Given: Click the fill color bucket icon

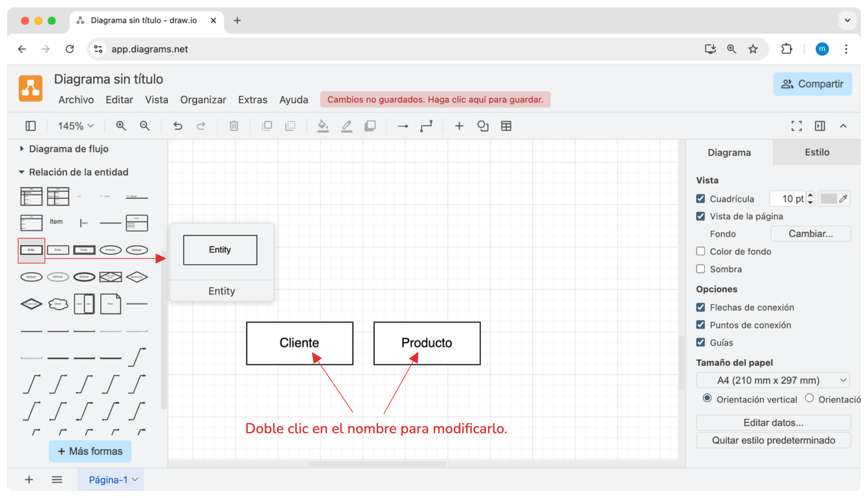Looking at the screenshot, I should coord(323,126).
